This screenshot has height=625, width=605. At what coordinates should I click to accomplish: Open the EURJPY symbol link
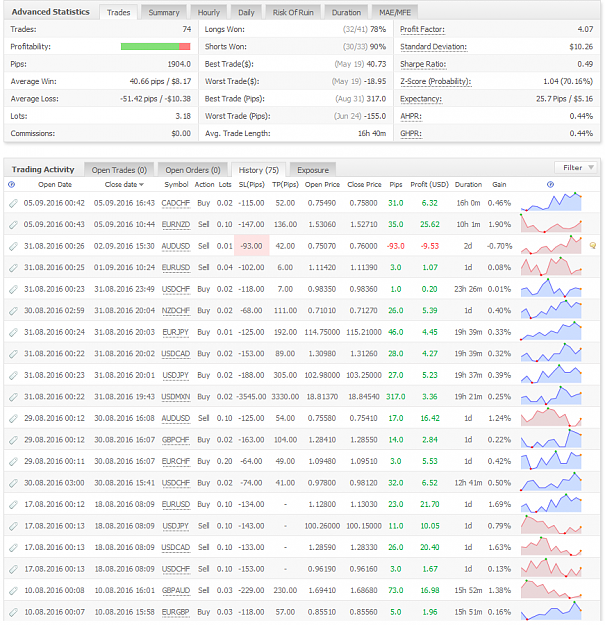point(175,332)
